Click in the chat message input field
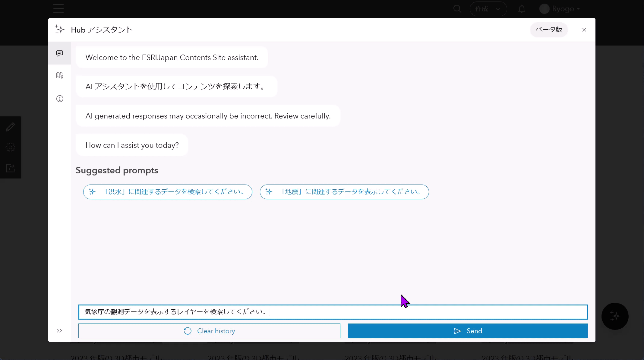The width and height of the screenshot is (644, 360). tap(333, 312)
